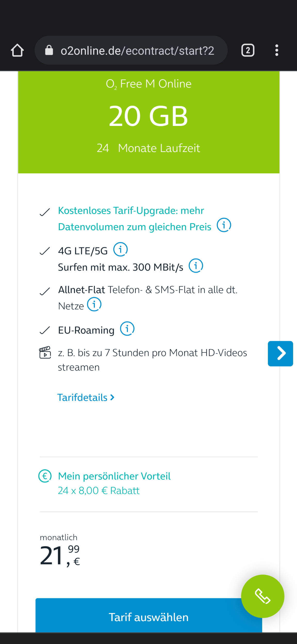
Task: Open info about max. 300 MBit/s surfing
Action: click(196, 266)
